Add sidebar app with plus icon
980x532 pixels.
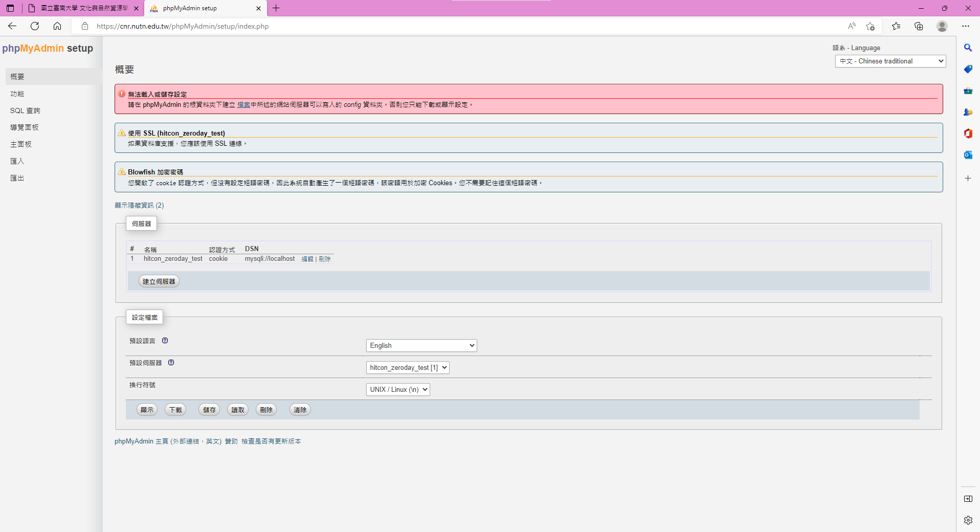click(x=968, y=179)
